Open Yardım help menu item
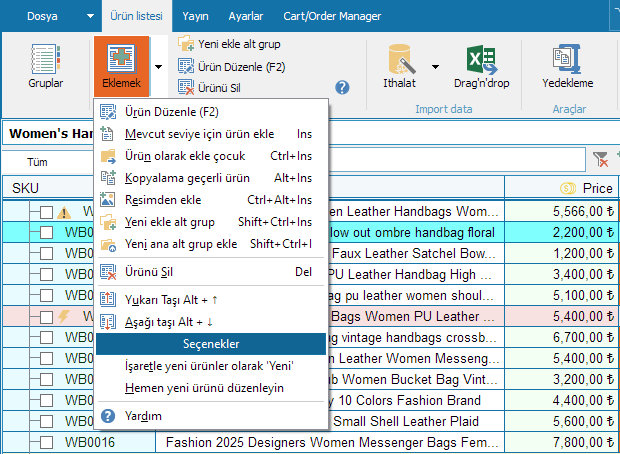Image resolution: width=620 pixels, height=454 pixels. point(210,416)
